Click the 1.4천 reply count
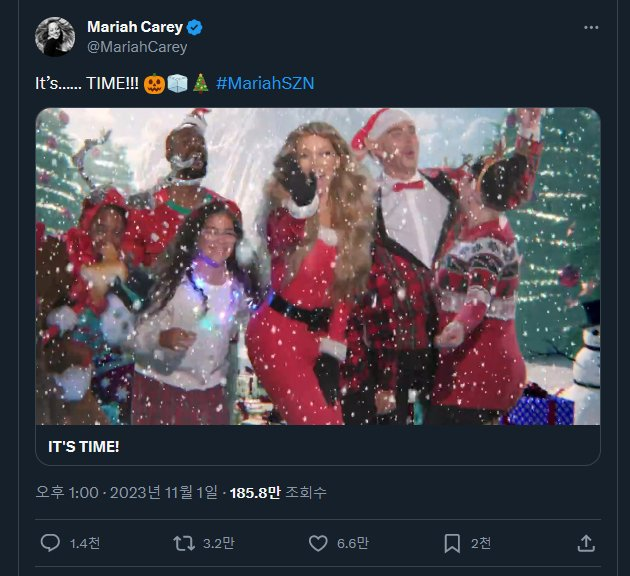Image resolution: width=630 pixels, height=576 pixels. click(x=84, y=543)
